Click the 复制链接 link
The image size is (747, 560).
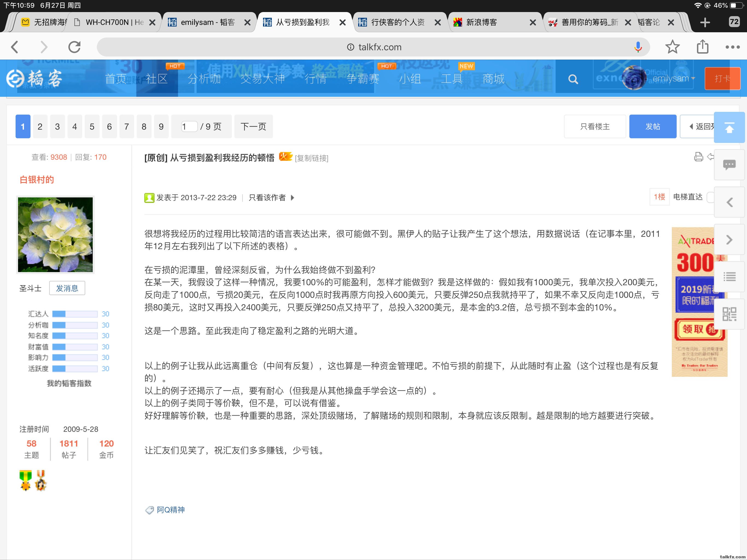coord(311,158)
